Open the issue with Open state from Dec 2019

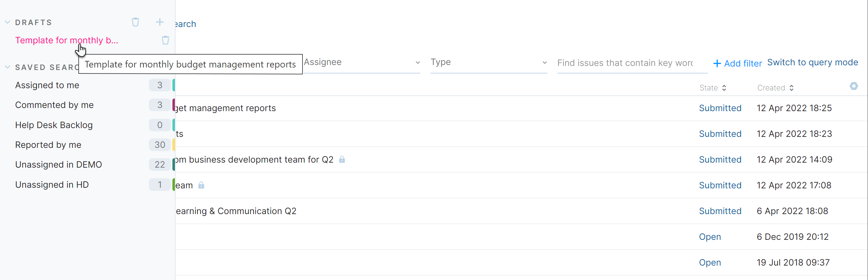[x=710, y=236]
